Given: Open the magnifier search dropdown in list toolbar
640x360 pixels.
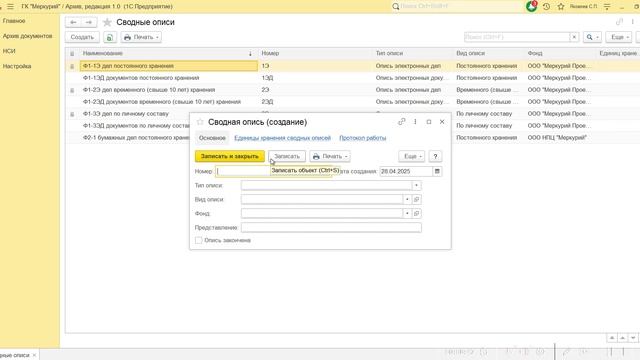Looking at the screenshot, I should [592, 37].
